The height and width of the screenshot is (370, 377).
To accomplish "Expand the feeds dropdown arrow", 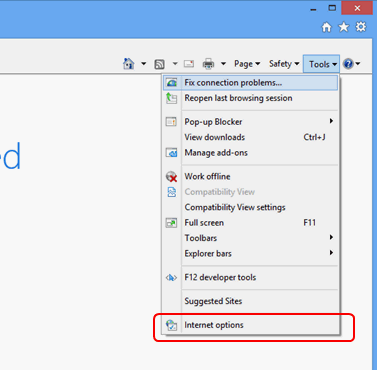I will 175,64.
